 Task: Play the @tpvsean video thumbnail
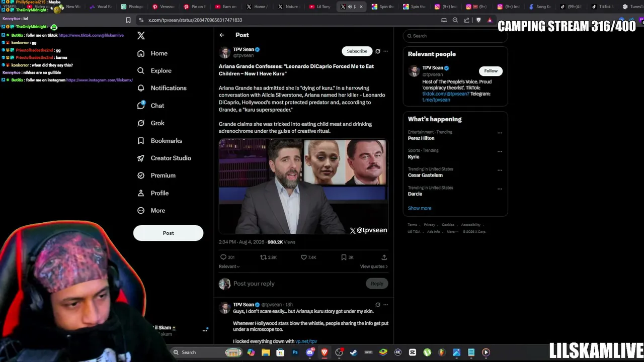point(303,187)
